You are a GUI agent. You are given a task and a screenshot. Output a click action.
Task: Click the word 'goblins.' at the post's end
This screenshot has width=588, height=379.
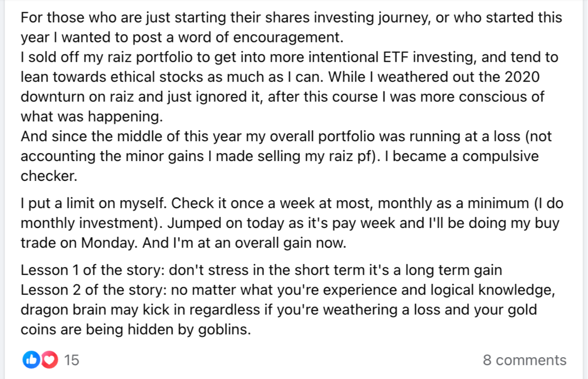(x=225, y=329)
